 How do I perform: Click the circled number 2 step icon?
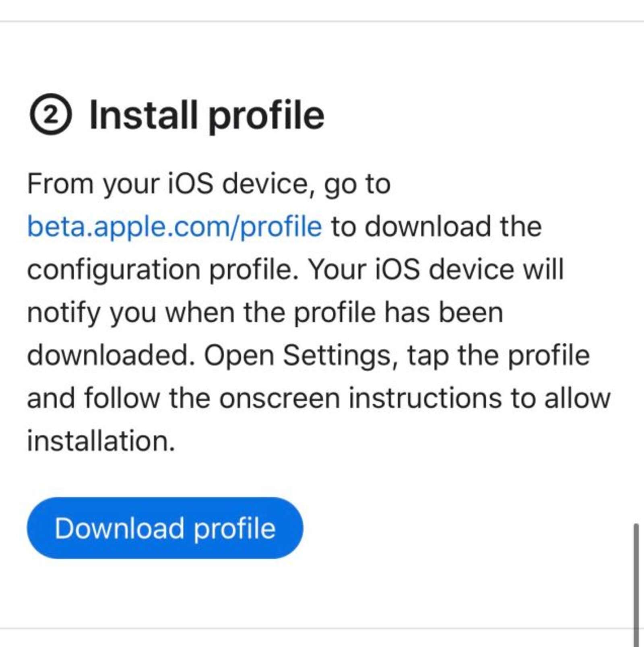click(x=51, y=115)
